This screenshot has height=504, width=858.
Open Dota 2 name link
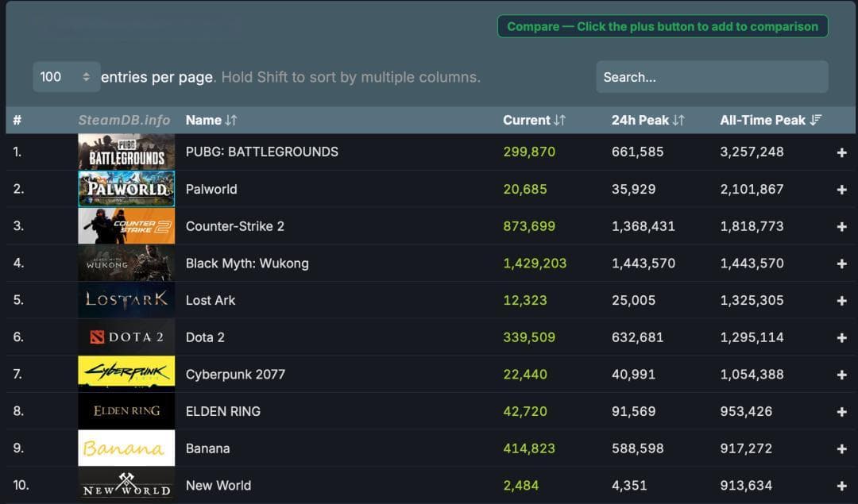(205, 337)
